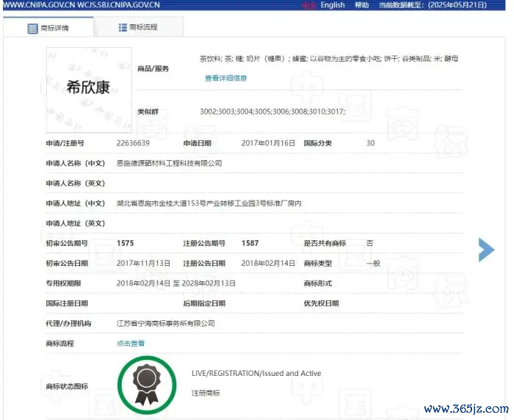Image resolution: width=514 pixels, height=420 pixels.
Task: Click the 商标流程 list icon
Action: point(123,28)
